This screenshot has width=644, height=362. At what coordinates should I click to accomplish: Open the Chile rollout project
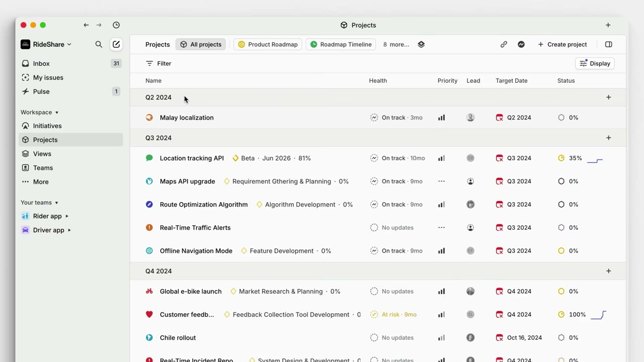point(178,338)
